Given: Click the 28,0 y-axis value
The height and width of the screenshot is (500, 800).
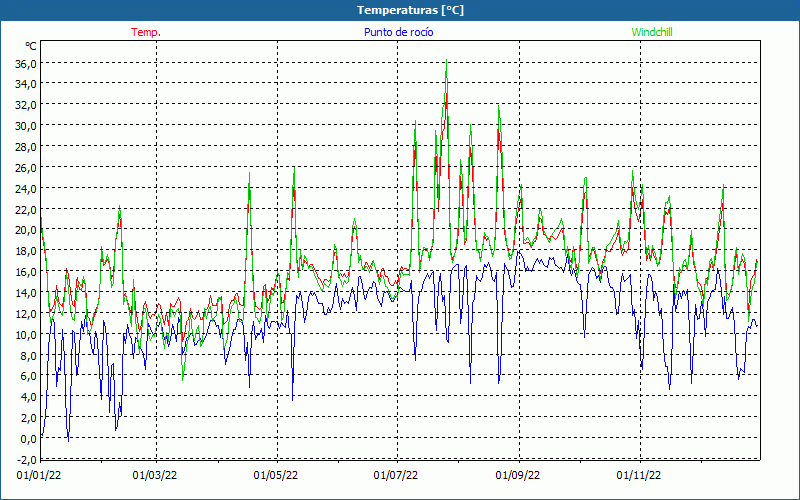Looking at the screenshot, I should point(26,146).
